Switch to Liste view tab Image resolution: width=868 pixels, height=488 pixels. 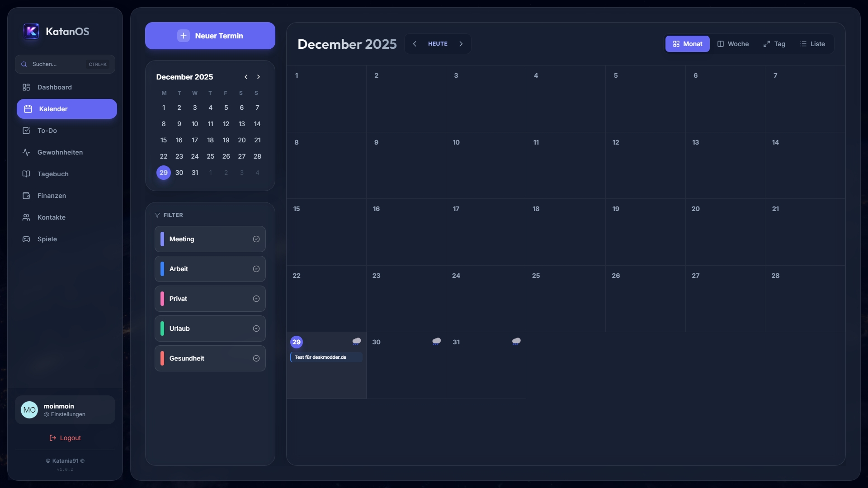[x=812, y=44]
